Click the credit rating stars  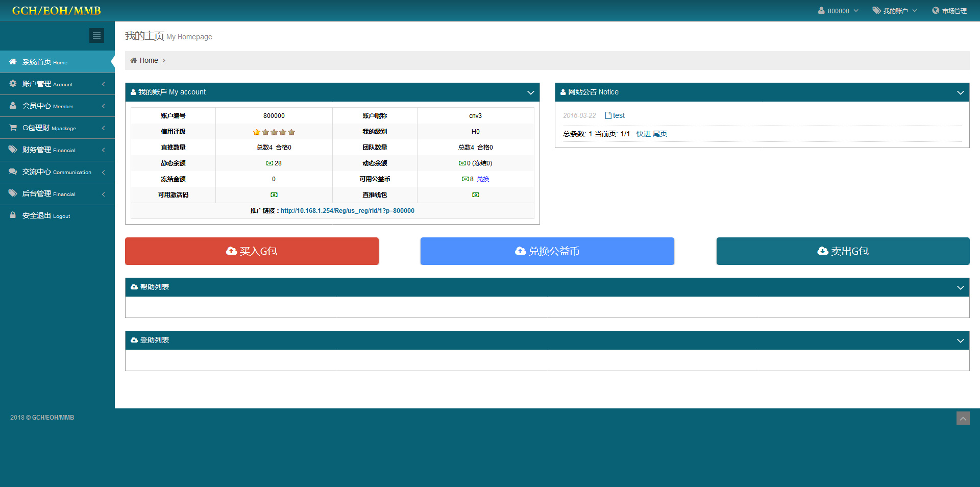coord(274,132)
